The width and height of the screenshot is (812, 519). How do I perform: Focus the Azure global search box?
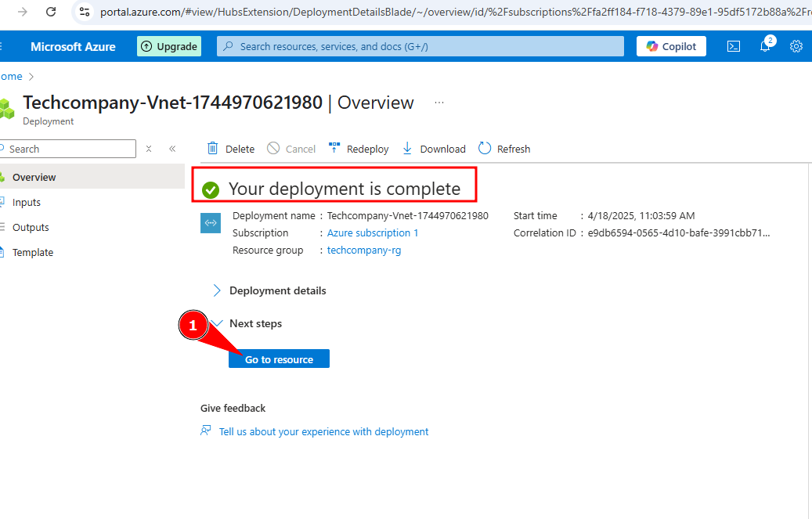pos(420,46)
